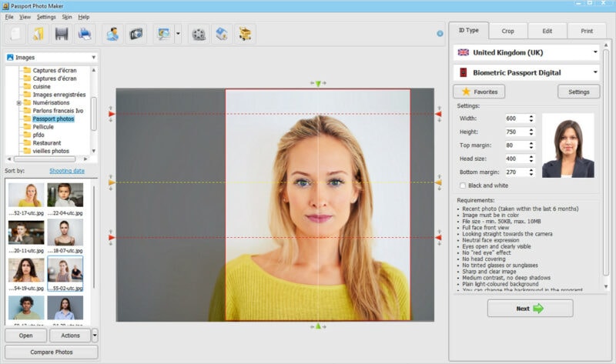616x364 pixels.
Task: Open the dropdown next to picture viewer icon
Action: point(178,34)
